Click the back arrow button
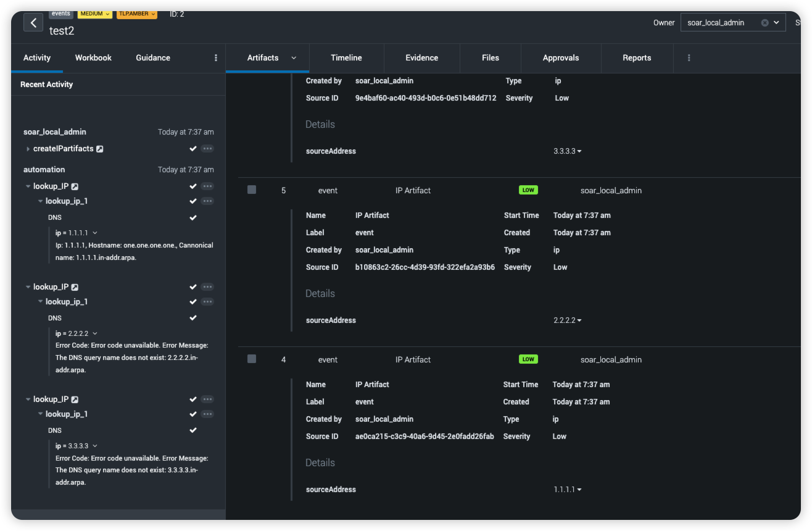The width and height of the screenshot is (812, 531). 33,22
